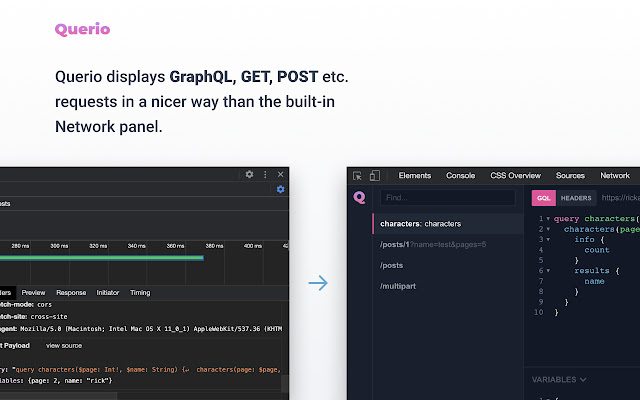This screenshot has width=640, height=400.
Task: Collapse code fold arrow on line 6
Action: (x=548, y=271)
